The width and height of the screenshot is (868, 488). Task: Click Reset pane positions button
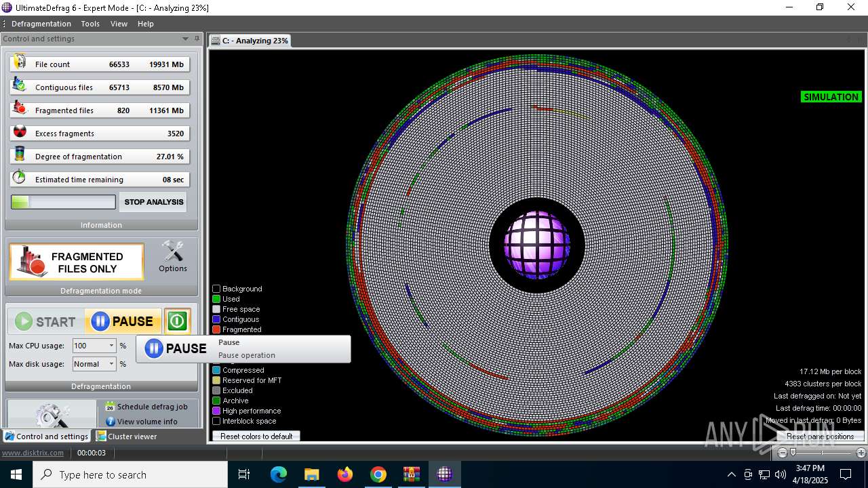(x=821, y=436)
